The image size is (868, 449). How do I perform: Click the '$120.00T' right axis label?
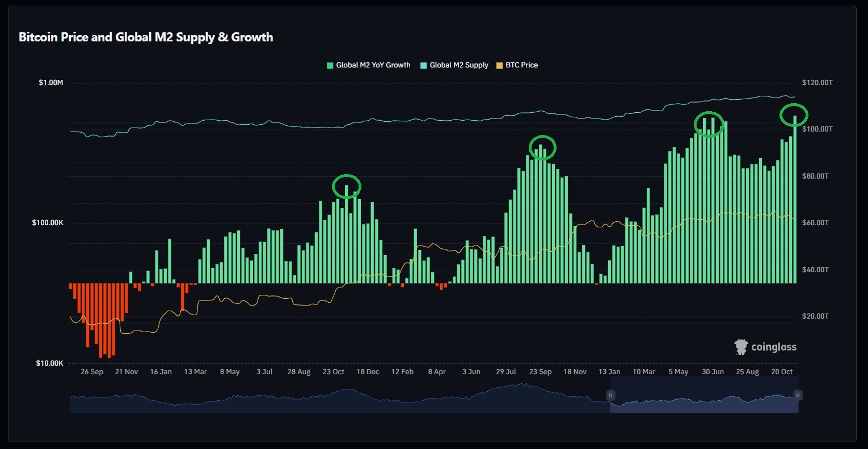coord(817,83)
